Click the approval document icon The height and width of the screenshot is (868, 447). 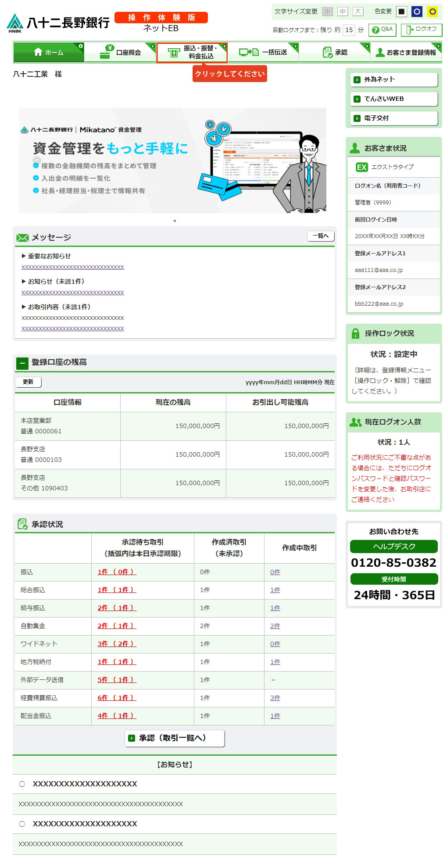tap(327, 52)
